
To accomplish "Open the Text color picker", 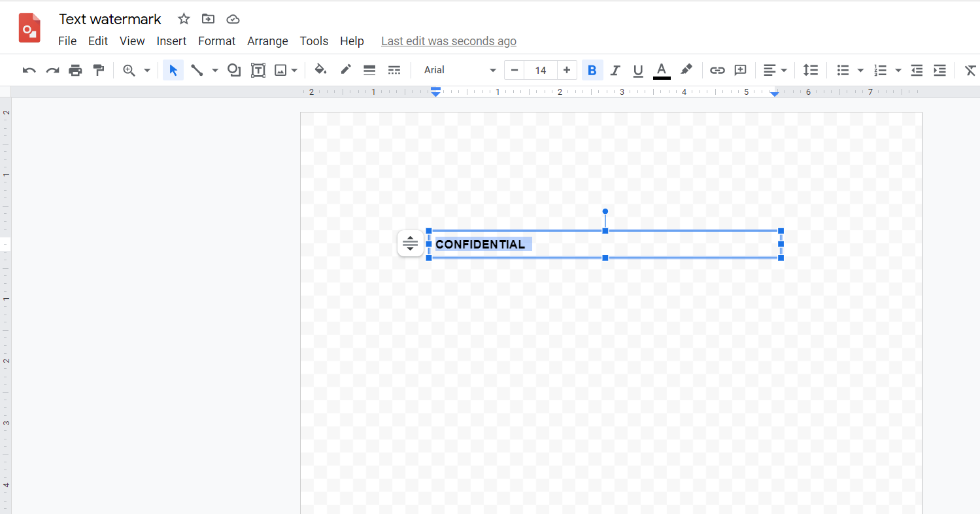I will point(662,70).
